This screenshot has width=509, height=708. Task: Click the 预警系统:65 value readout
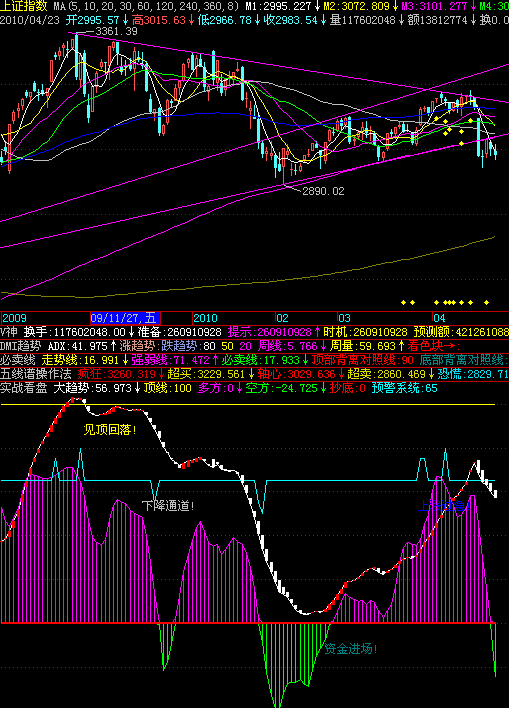coord(405,388)
